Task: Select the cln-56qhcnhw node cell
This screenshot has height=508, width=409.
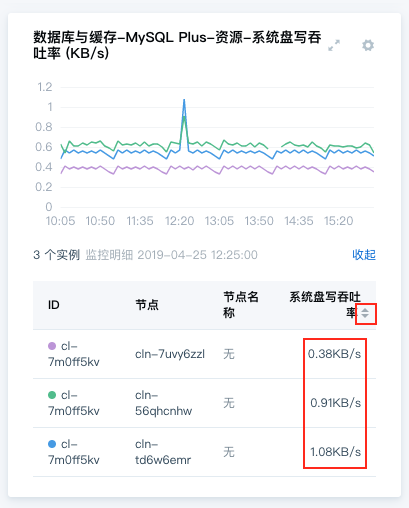Action: [163, 403]
